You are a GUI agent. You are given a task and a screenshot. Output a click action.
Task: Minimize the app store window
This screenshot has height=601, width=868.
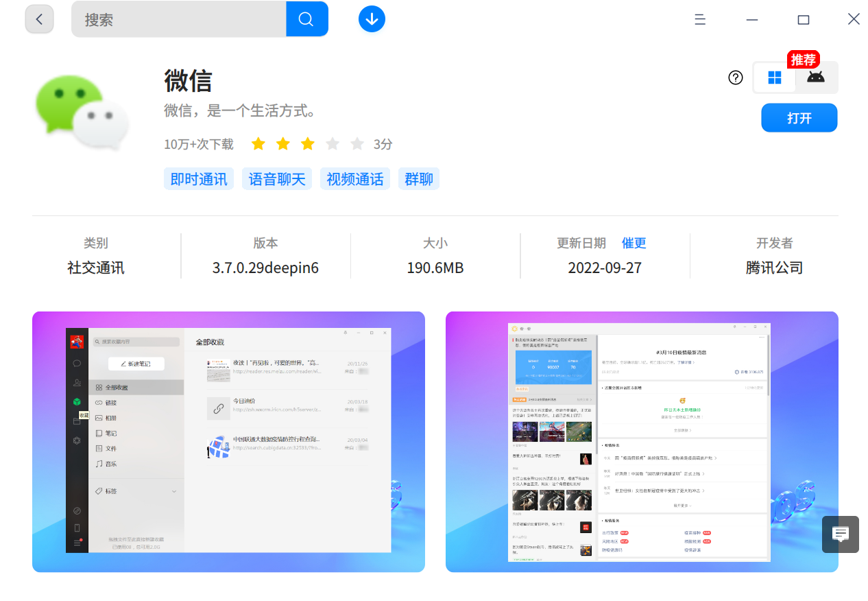tap(752, 19)
